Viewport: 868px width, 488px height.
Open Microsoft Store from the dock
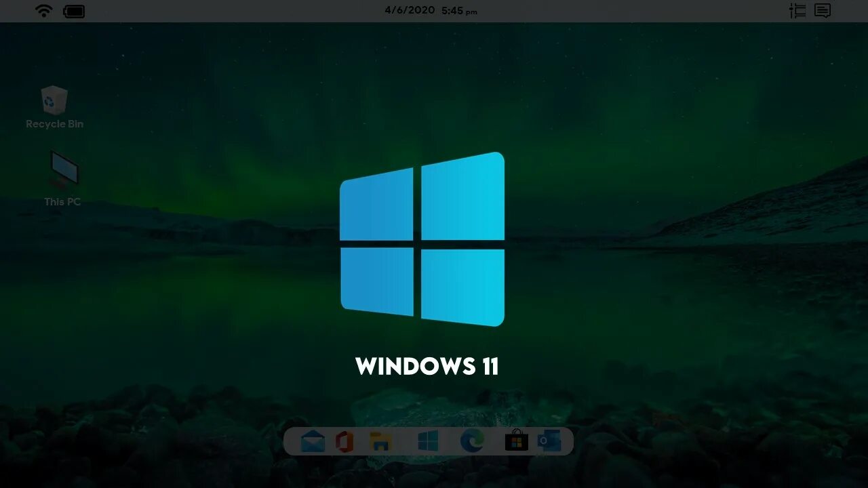[516, 441]
